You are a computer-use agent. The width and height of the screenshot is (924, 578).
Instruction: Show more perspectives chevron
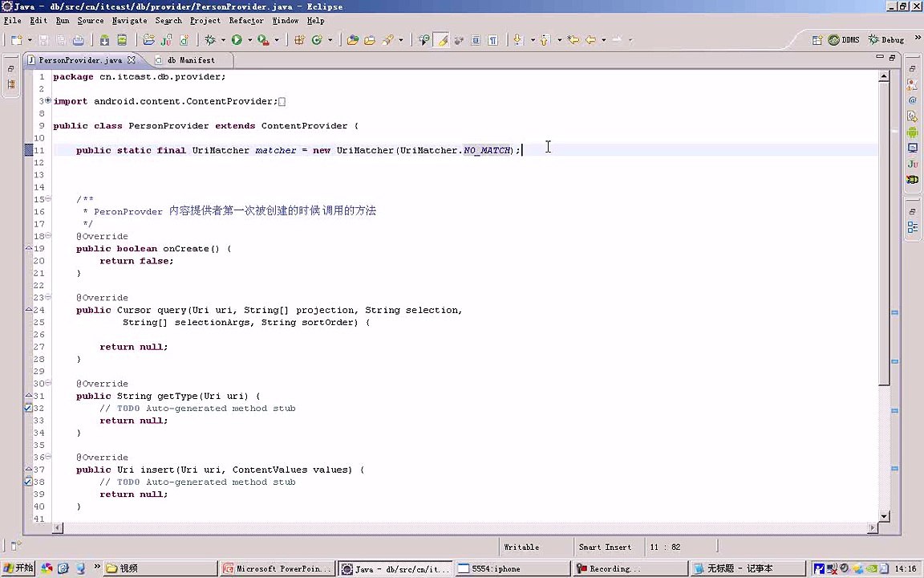pyautogui.click(x=917, y=38)
